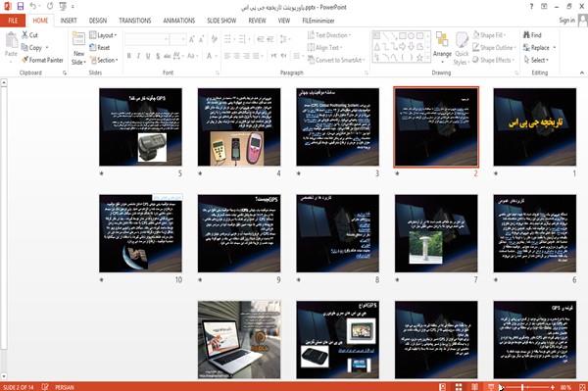Click the Save icon in quick access toolbar
This screenshot has width=588, height=391.
(x=20, y=7)
